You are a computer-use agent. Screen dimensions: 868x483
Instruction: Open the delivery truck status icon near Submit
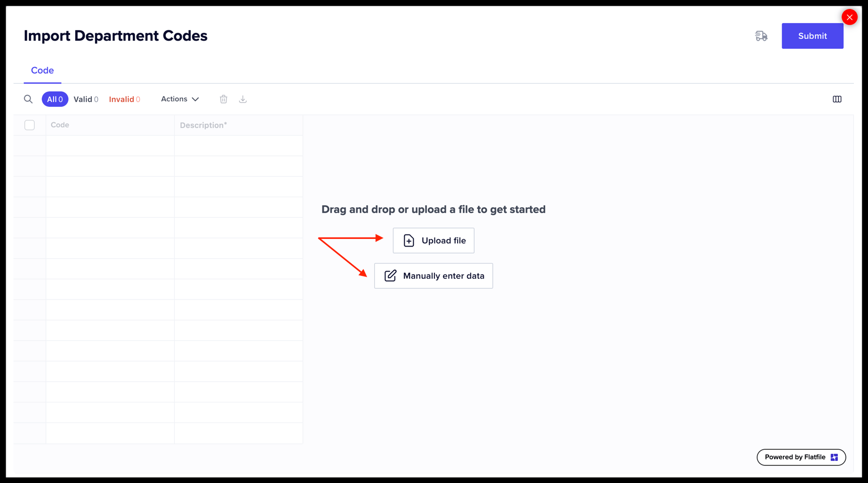761,36
